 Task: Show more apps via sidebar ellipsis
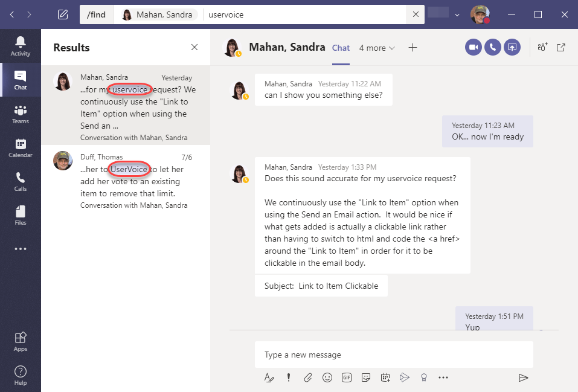(21, 249)
